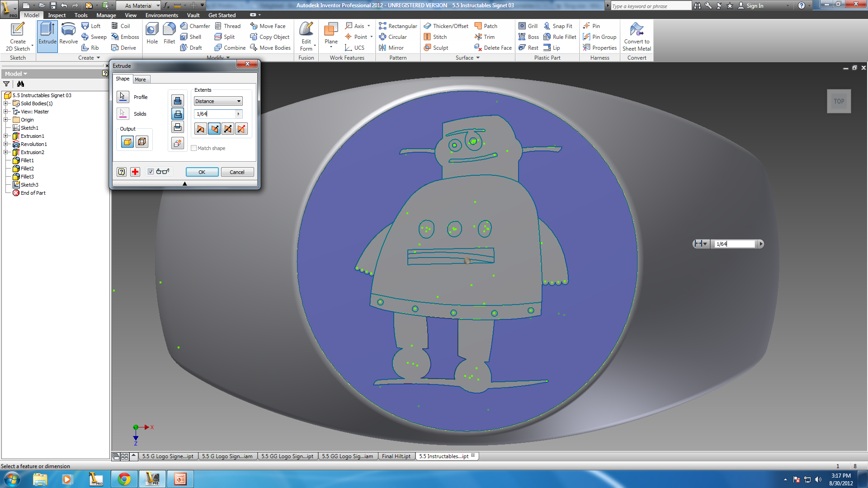Open the Thread tool
Viewport: 868px width, 488px height.
227,26
